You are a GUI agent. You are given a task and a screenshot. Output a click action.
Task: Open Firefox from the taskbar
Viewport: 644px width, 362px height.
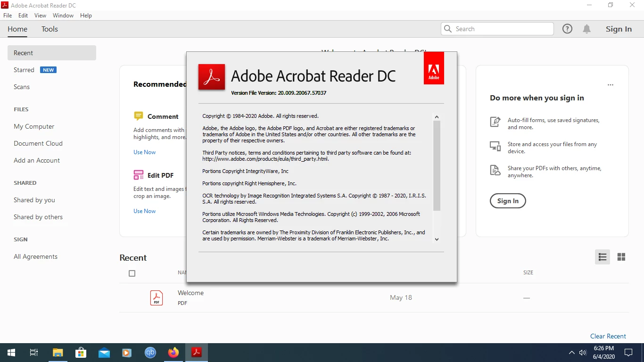173,353
